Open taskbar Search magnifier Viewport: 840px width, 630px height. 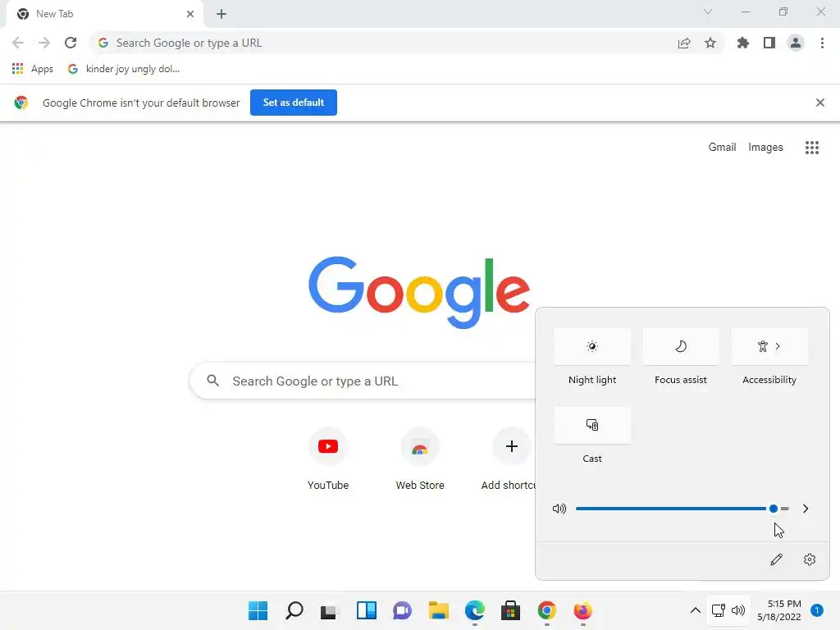pos(294,610)
